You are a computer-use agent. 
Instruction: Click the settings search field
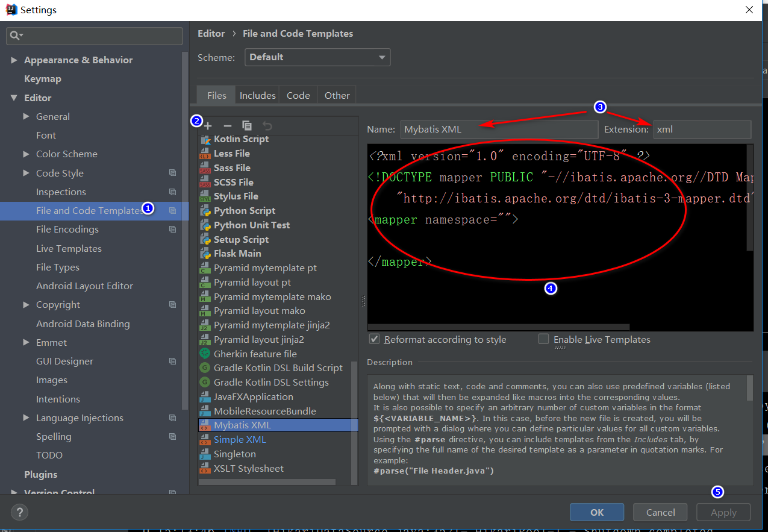[95, 36]
